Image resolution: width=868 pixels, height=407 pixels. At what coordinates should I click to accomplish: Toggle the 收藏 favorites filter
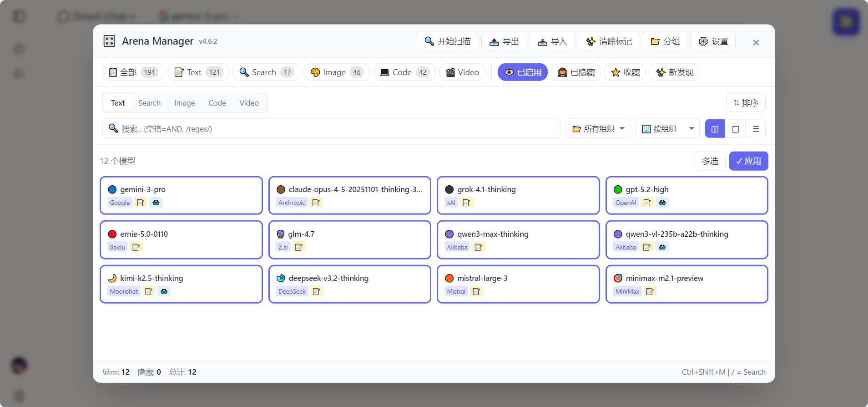pyautogui.click(x=625, y=72)
